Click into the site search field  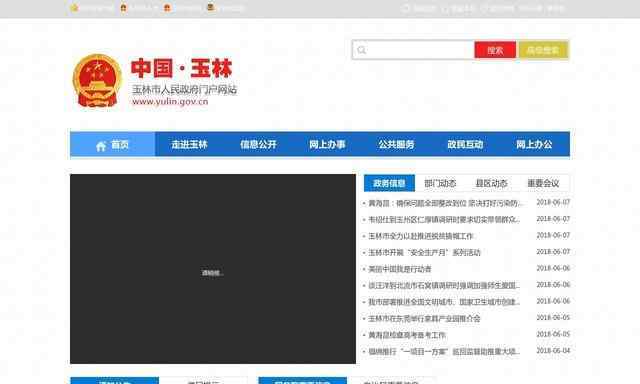413,50
